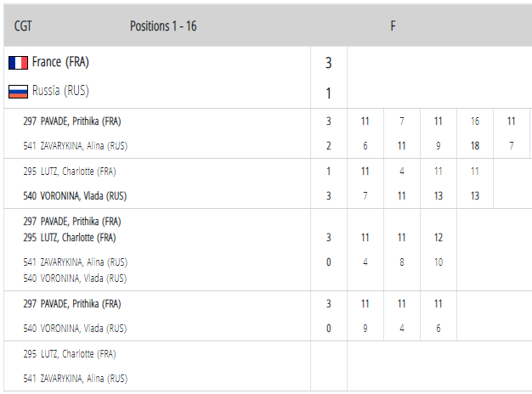532x394 pixels.
Task: Open VORONINA, Vlada in second match
Action: (75, 196)
